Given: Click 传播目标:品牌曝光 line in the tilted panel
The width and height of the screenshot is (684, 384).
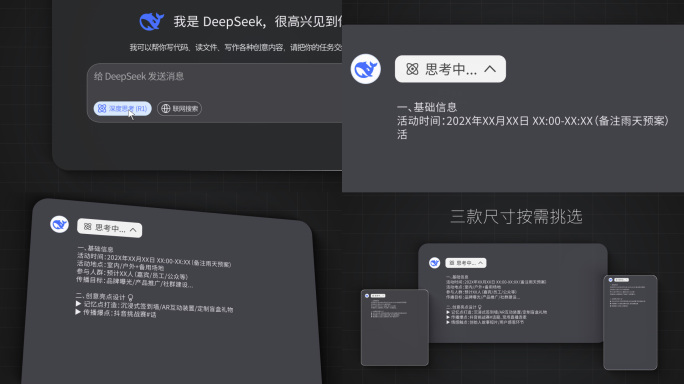Looking at the screenshot, I should [x=134, y=282].
